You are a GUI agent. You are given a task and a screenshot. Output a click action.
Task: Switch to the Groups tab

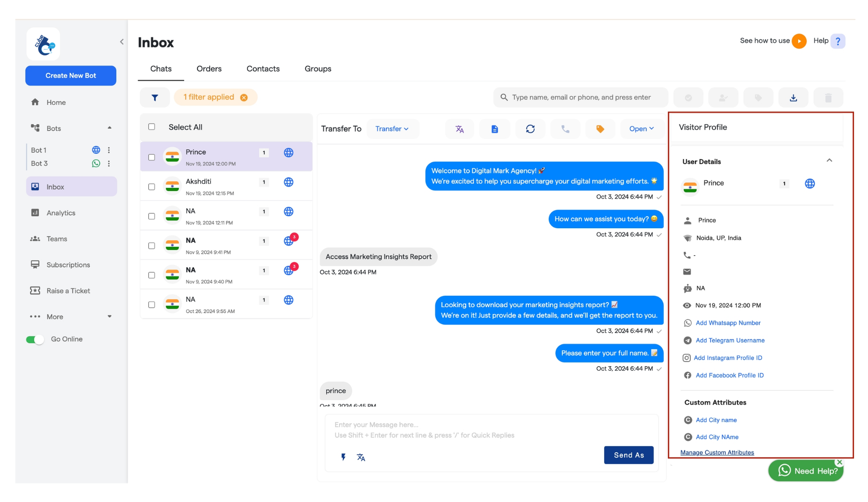318,69
